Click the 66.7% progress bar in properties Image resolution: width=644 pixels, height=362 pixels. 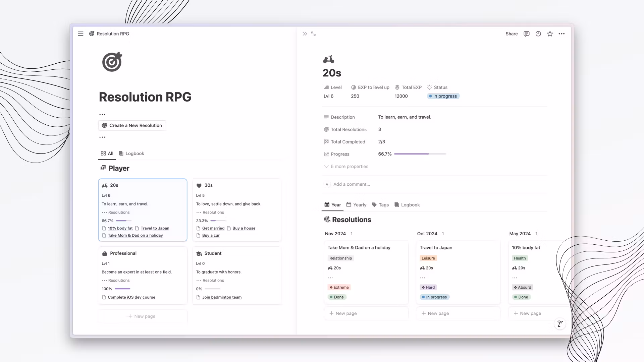420,154
